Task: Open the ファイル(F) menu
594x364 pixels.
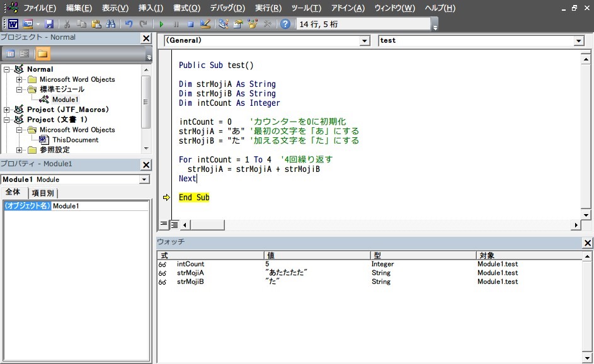Action: coord(40,8)
